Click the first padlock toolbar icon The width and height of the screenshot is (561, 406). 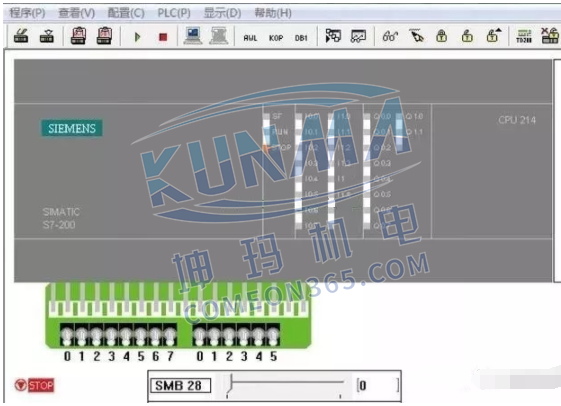click(442, 36)
